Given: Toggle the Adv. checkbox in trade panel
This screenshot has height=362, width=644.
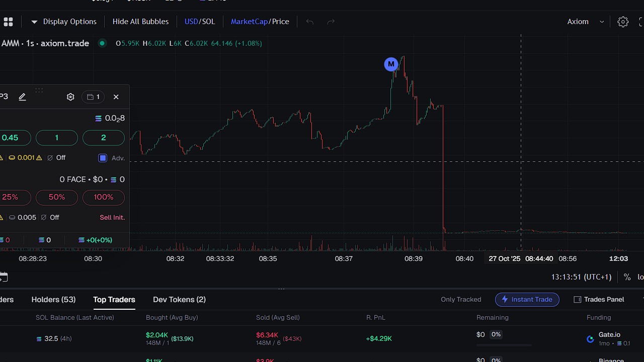Looking at the screenshot, I should pos(103,158).
